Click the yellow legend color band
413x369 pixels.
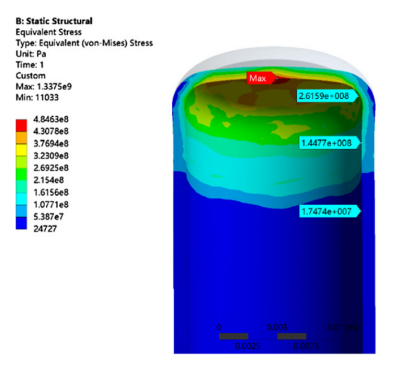tap(21, 150)
